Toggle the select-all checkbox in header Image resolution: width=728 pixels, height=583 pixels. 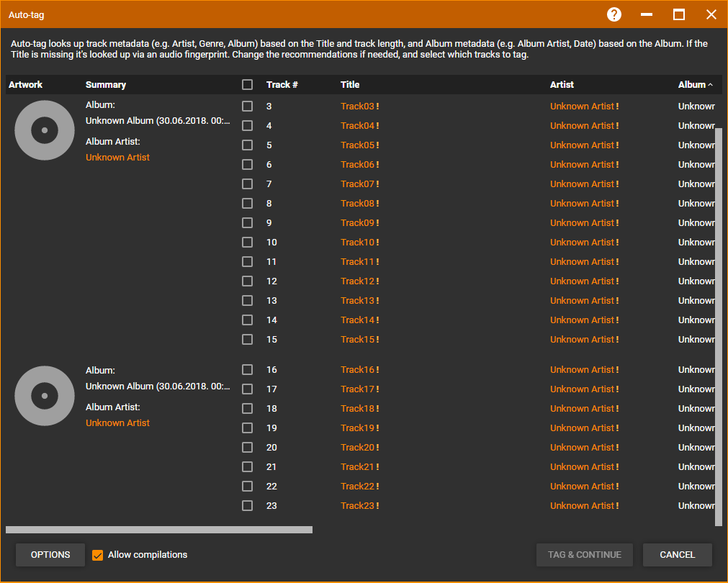pyautogui.click(x=248, y=85)
